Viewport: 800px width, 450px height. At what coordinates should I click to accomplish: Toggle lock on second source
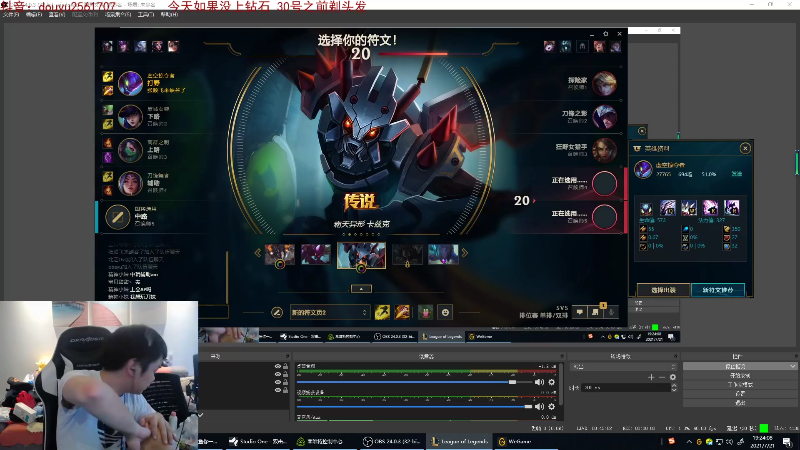coord(286,374)
